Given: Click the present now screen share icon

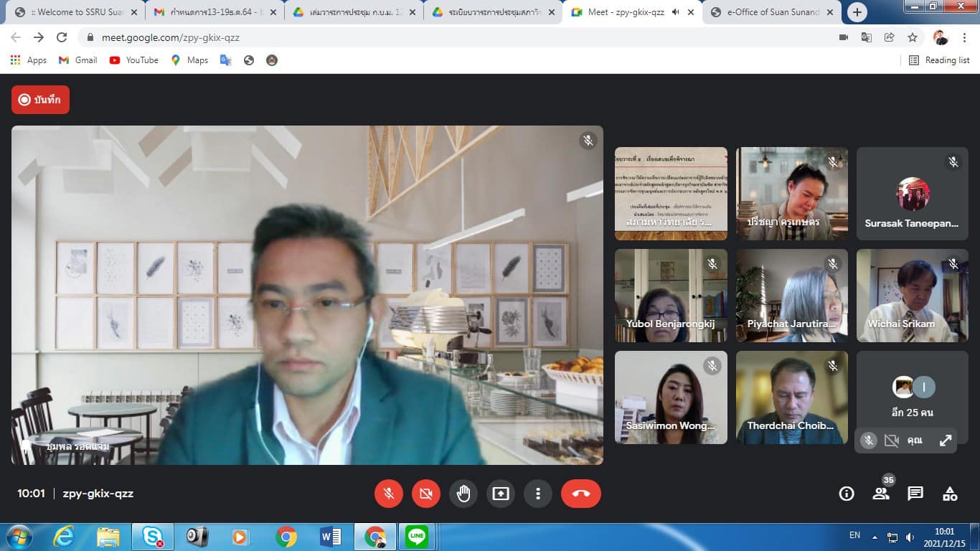Looking at the screenshot, I should click(x=501, y=494).
